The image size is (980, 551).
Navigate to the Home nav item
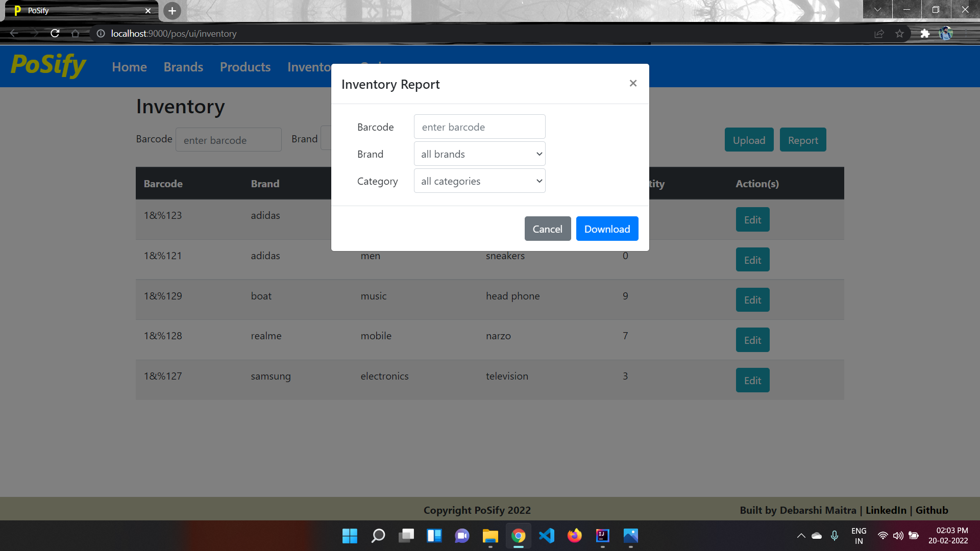coord(129,67)
